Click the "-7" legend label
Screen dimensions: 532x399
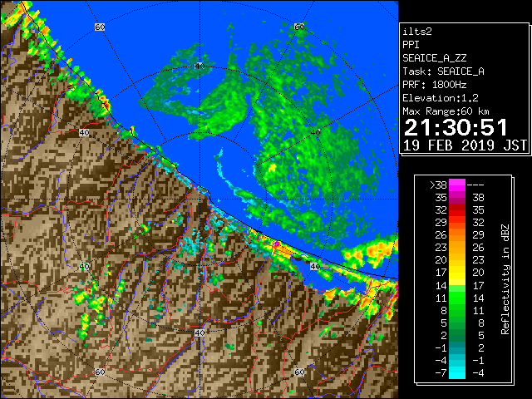coord(441,373)
